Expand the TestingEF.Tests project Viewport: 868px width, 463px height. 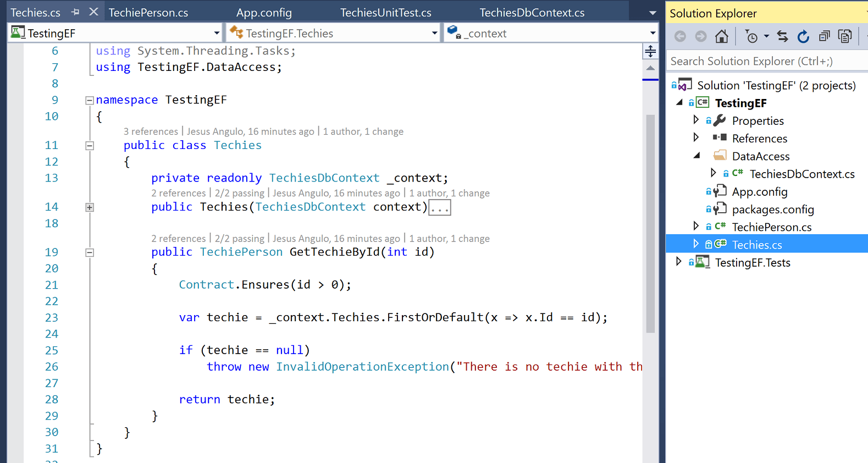(678, 262)
